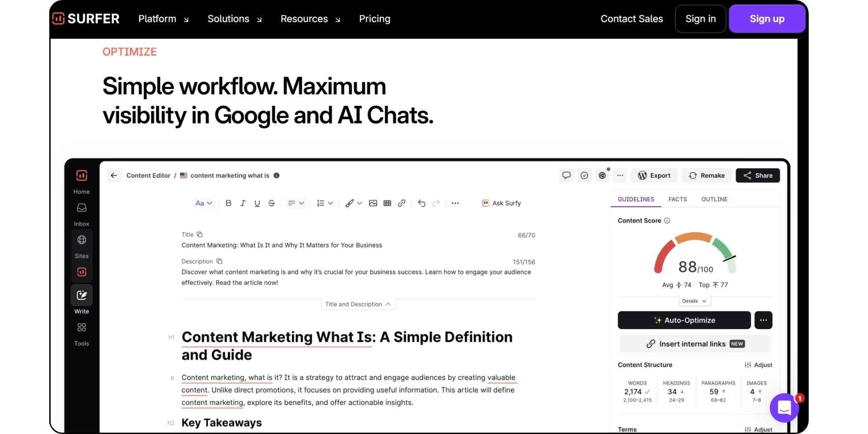The height and width of the screenshot is (434, 868).
Task: Open the toolbar more options ellipsis
Action: [455, 203]
